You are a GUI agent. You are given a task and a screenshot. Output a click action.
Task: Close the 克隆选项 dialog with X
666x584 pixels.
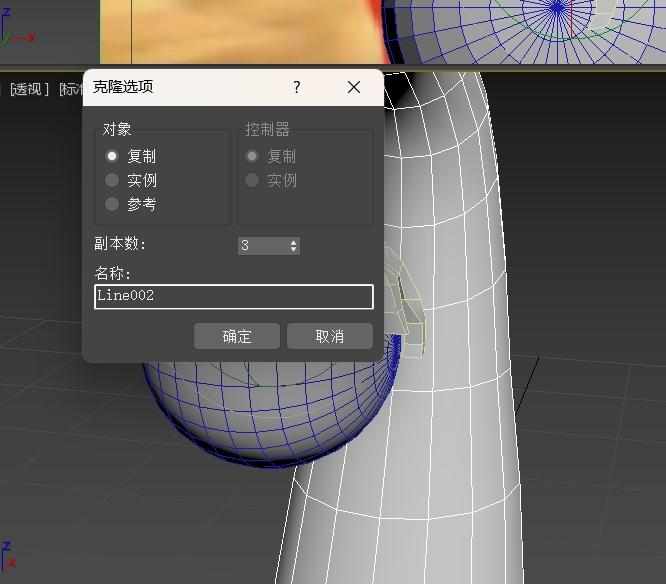353,87
